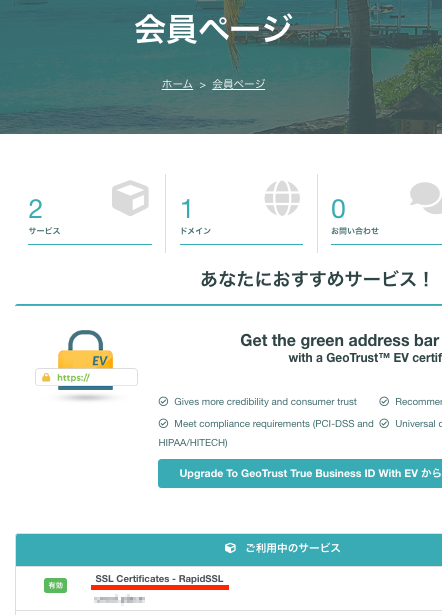Click the https:// address bar graphic

(86, 377)
